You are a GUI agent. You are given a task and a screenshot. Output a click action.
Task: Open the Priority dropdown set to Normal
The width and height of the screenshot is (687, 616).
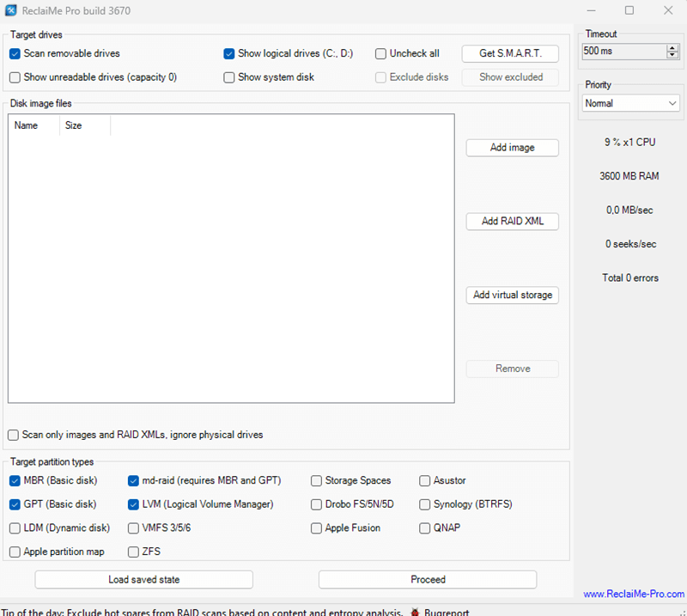(x=630, y=103)
